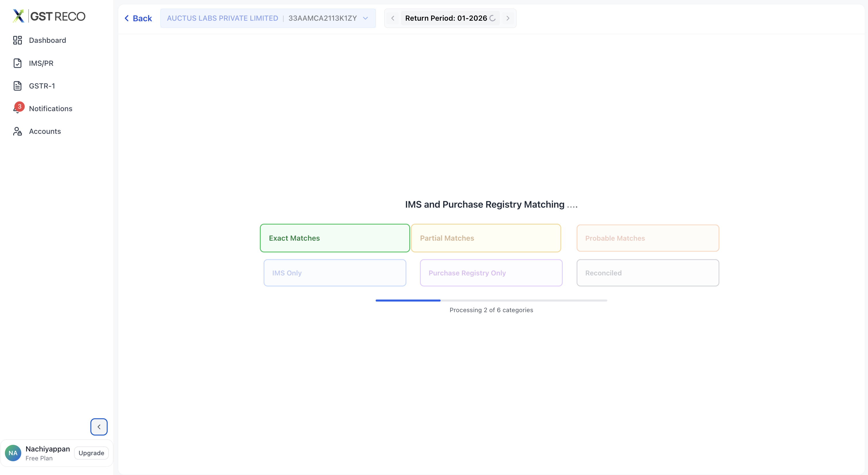Viewport: 868px width, 475px height.
Task: Click the matching progress bar
Action: point(491,300)
